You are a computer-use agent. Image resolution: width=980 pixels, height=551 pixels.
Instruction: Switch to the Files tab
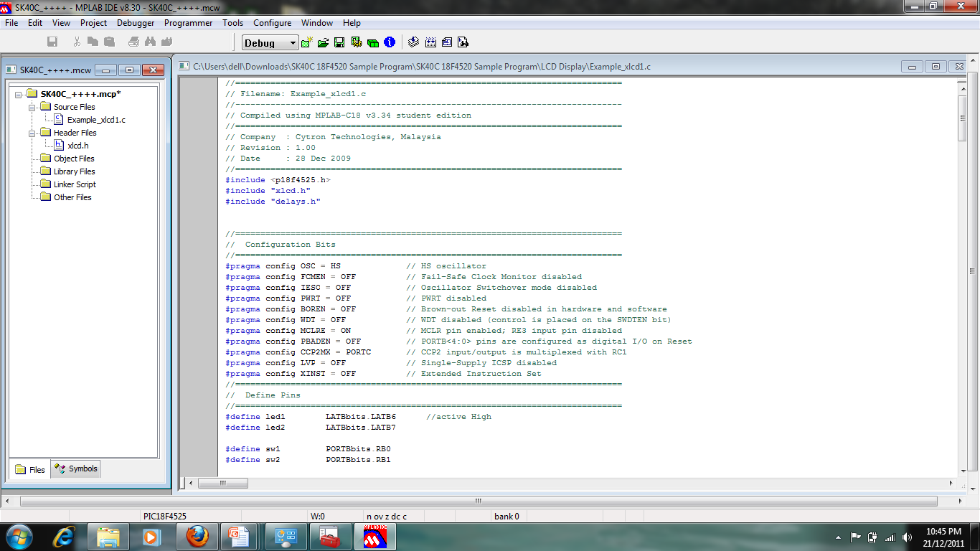click(29, 470)
